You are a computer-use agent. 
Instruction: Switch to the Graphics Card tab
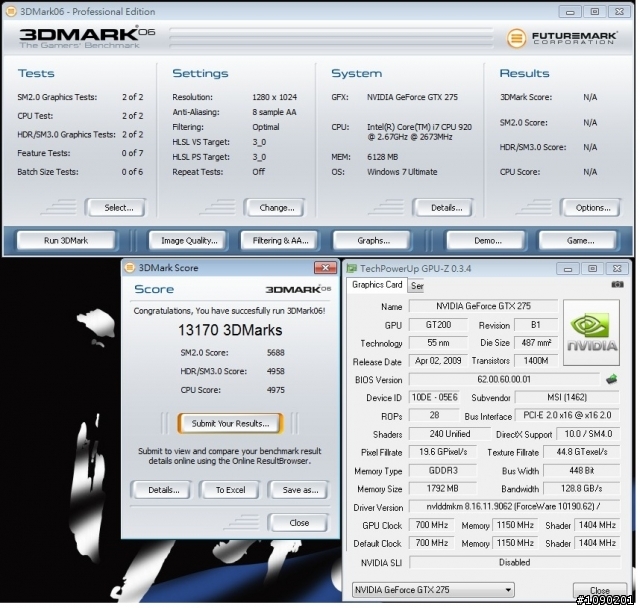click(x=377, y=285)
